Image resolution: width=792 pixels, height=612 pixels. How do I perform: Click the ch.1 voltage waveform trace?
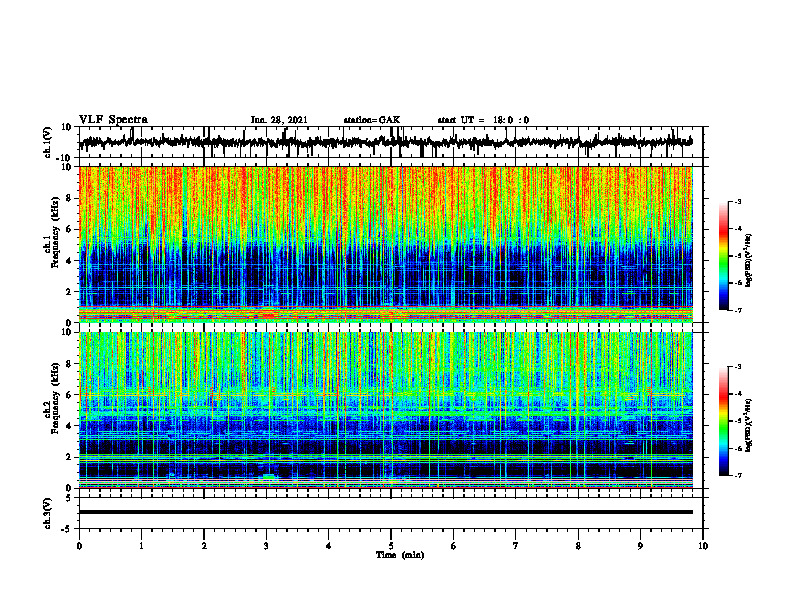386,142
